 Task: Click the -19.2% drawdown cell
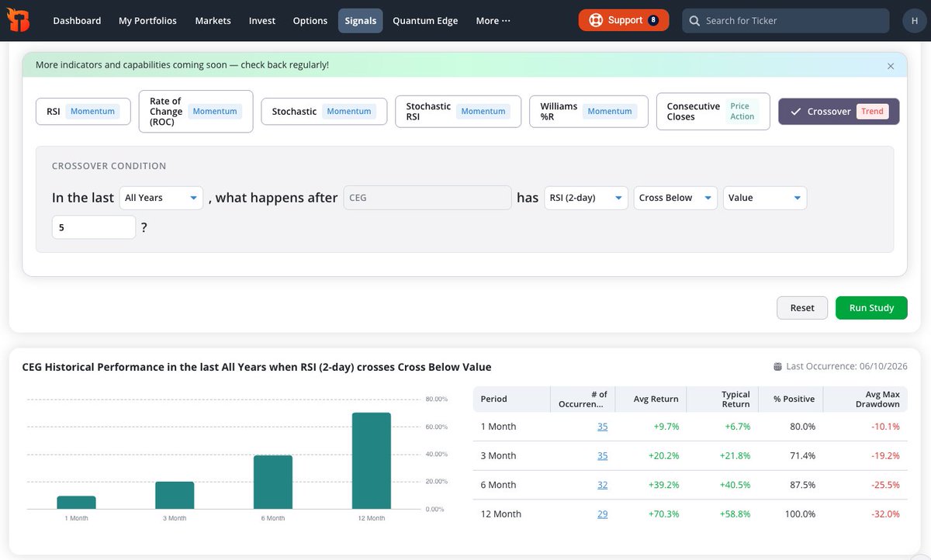(884, 456)
